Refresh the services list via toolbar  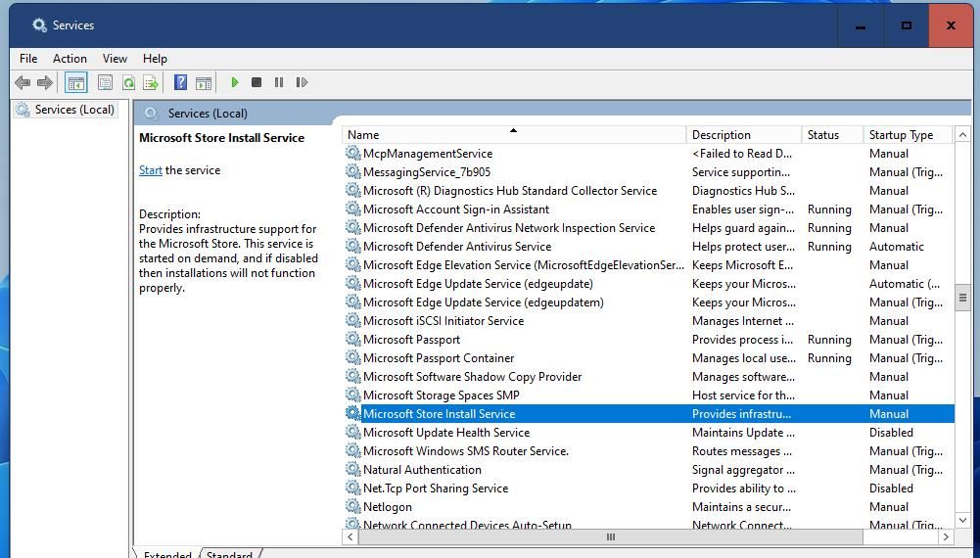128,82
